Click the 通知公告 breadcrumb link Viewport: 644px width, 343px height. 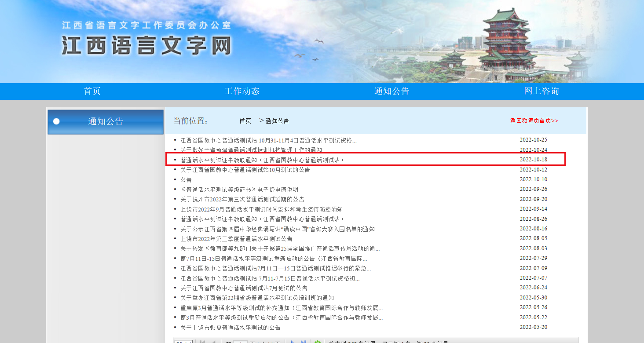click(x=277, y=121)
